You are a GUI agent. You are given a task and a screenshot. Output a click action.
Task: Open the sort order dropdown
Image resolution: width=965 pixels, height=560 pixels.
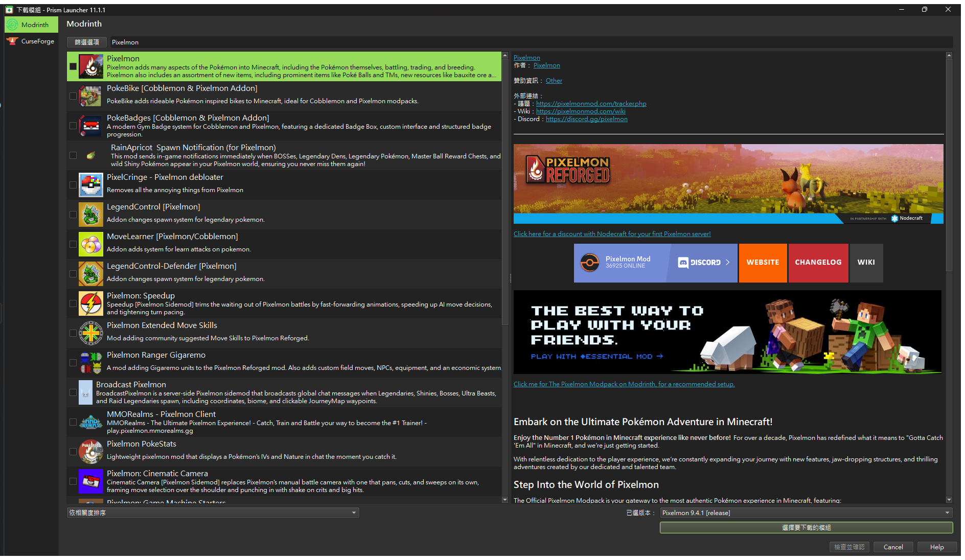click(x=213, y=512)
